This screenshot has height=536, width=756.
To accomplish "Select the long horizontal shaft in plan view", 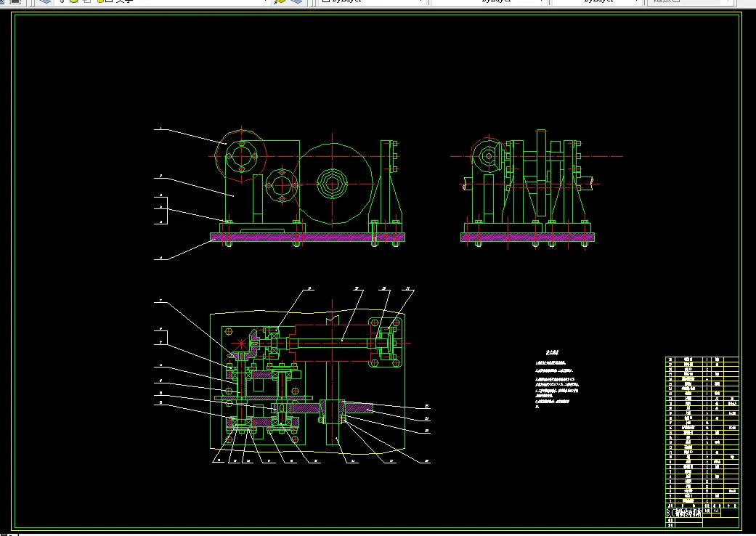I will point(332,344).
